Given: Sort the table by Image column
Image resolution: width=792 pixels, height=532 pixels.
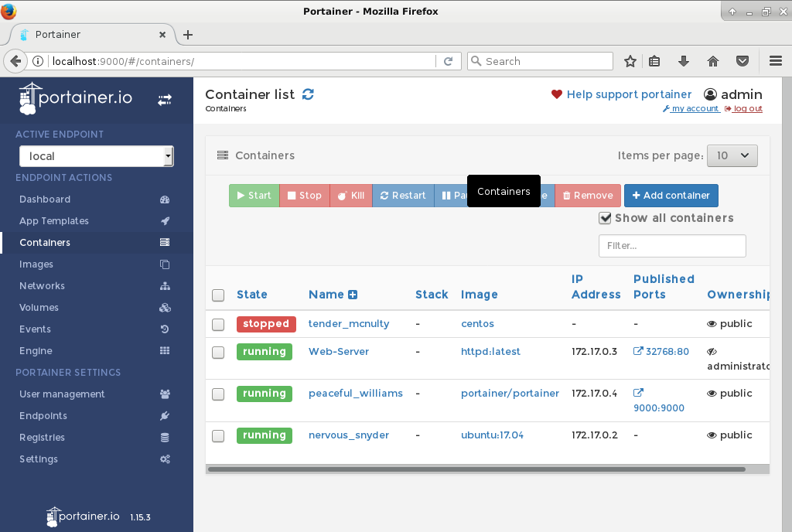Looking at the screenshot, I should point(480,295).
